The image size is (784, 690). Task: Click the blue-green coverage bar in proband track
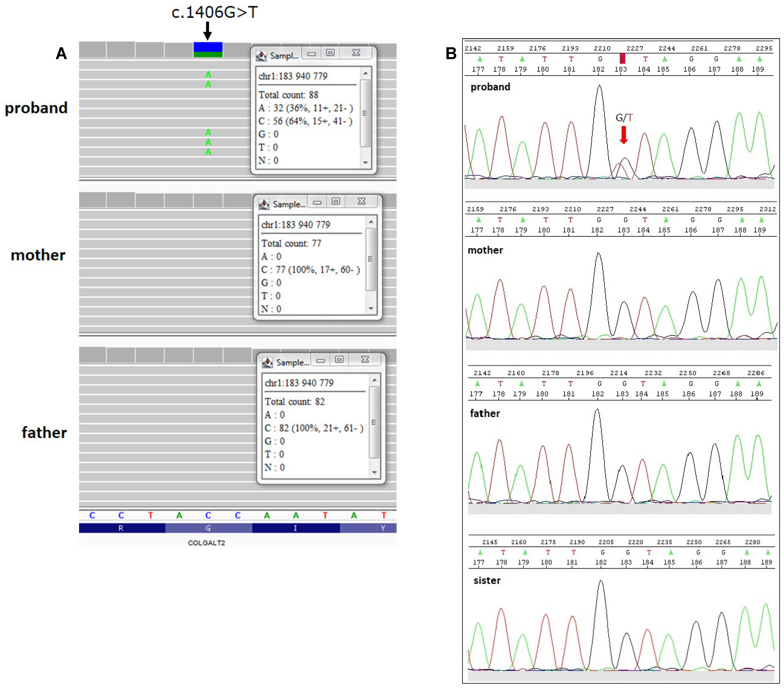click(x=208, y=49)
